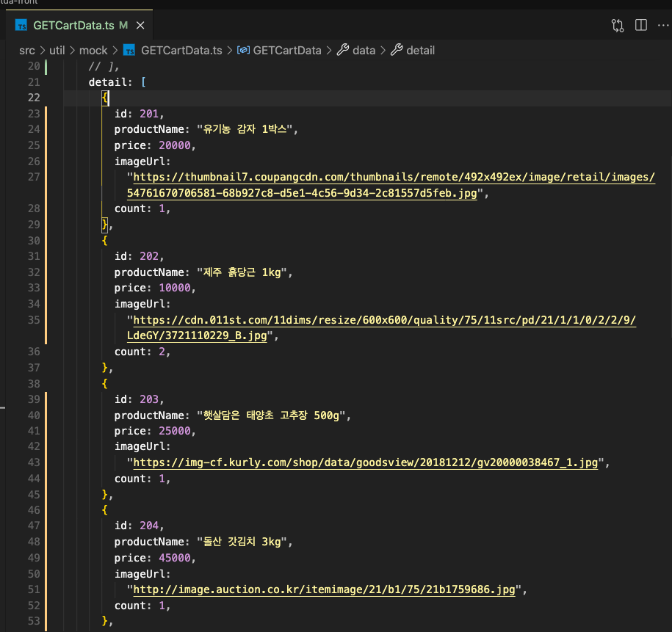Viewport: 672px width, 632px height.
Task: Click the wrench icon beside 'data' breadcrumb
Action: tap(342, 50)
